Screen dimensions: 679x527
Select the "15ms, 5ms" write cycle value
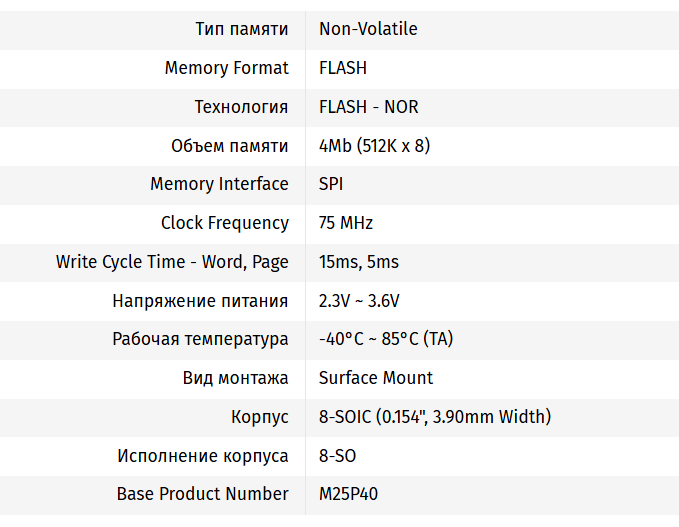[359, 262]
